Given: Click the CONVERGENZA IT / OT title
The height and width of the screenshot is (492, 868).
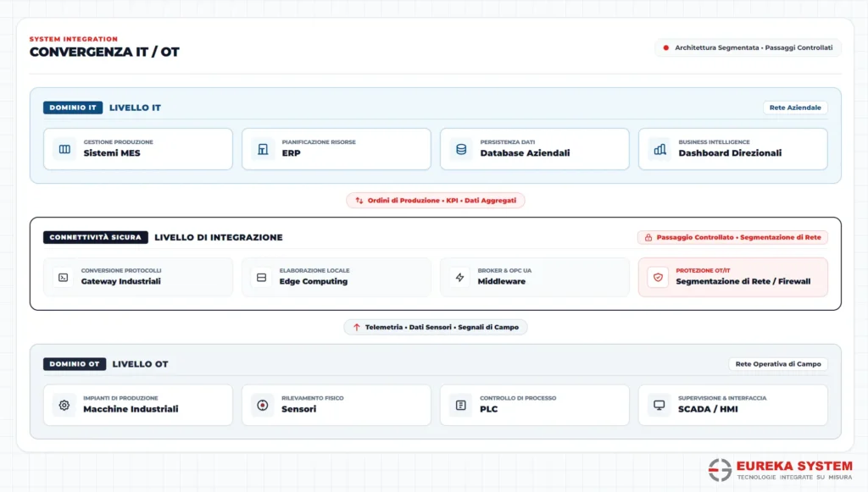Looking at the screenshot, I should coord(104,52).
